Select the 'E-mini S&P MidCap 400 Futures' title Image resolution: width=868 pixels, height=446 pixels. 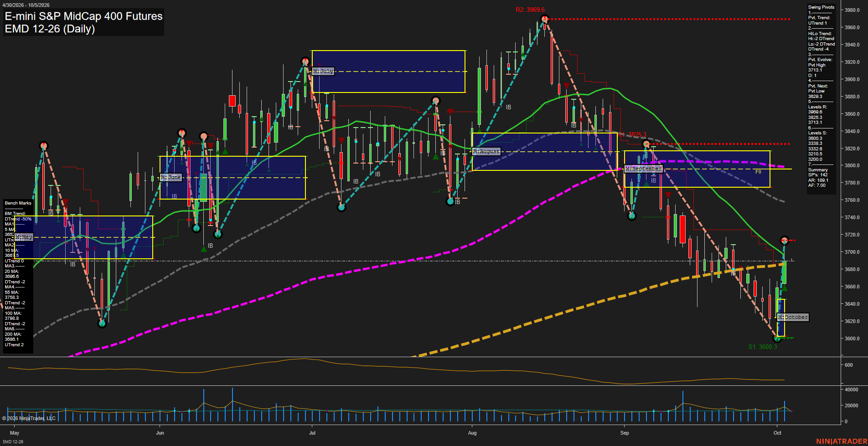pyautogui.click(x=83, y=16)
